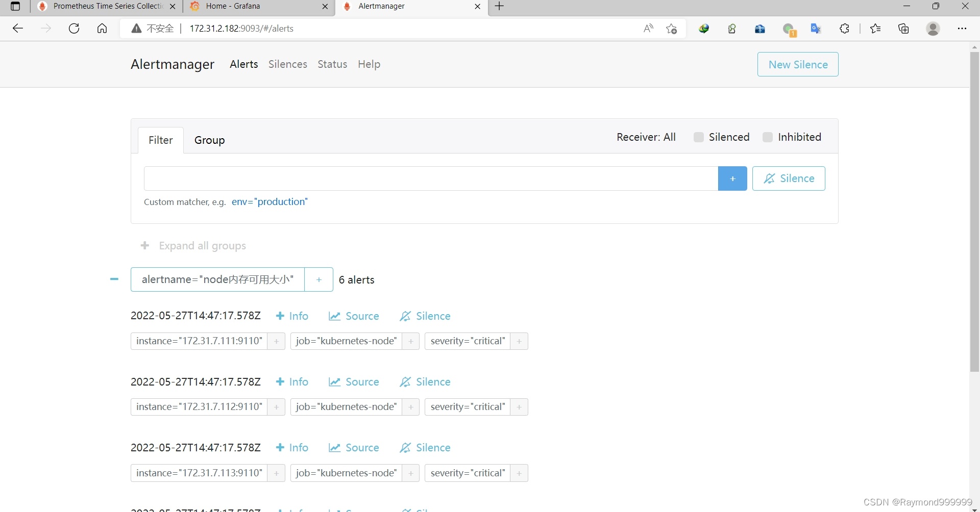Click the env="production" example matcher
Screen dimensions: 980x512
click(269, 202)
